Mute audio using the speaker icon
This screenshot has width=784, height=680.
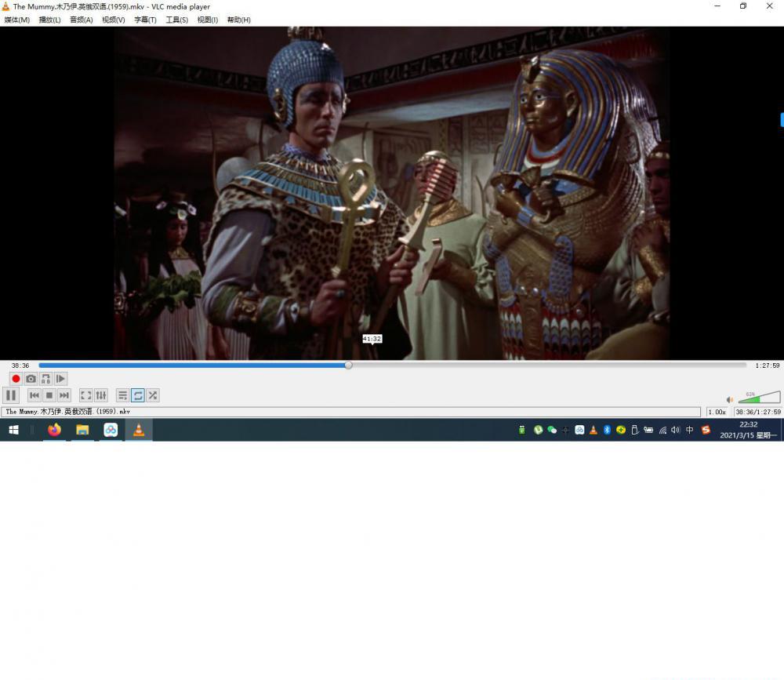click(730, 399)
